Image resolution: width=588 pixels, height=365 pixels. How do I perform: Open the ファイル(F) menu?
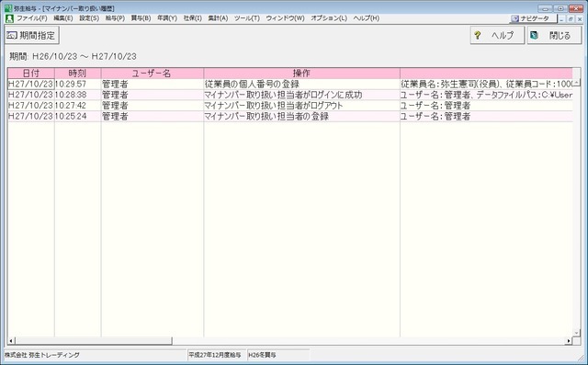click(32, 18)
